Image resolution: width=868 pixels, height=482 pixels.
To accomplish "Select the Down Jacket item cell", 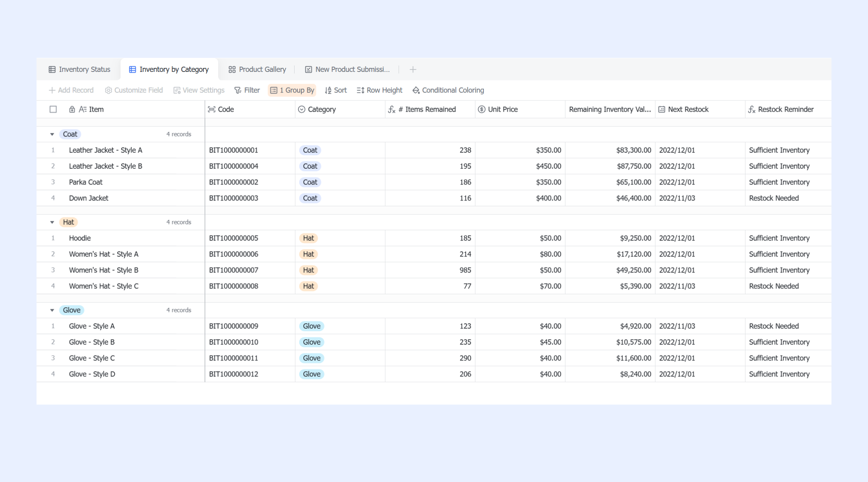I will pos(121,198).
